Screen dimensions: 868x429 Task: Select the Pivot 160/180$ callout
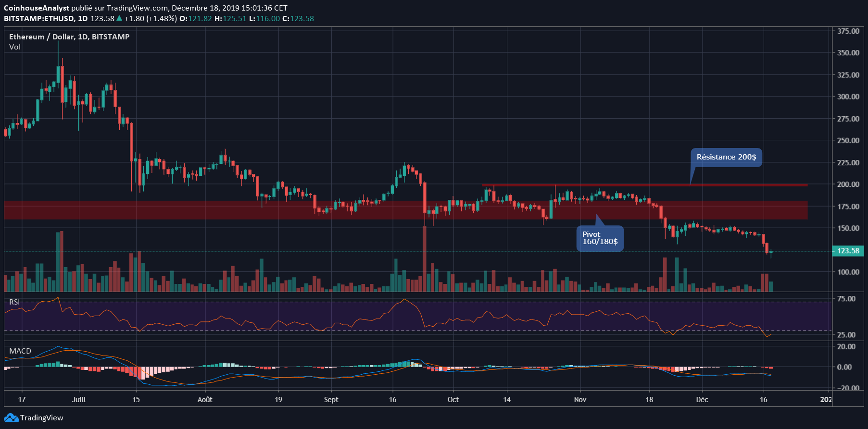(600, 238)
